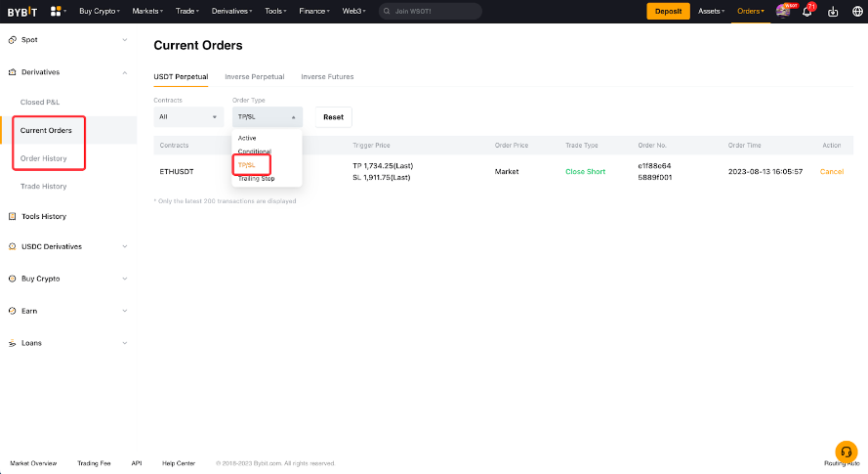
Task: Expand the Spot sidebar section
Action: tap(124, 40)
